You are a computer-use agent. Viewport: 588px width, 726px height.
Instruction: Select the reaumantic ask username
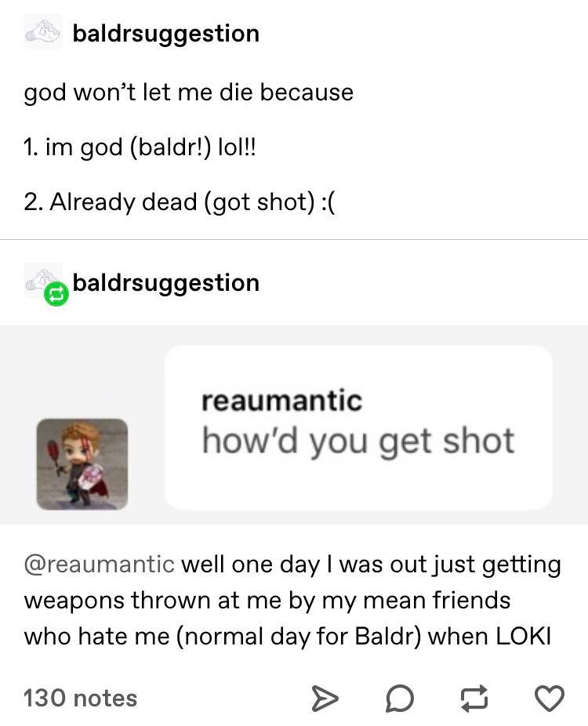point(281,401)
